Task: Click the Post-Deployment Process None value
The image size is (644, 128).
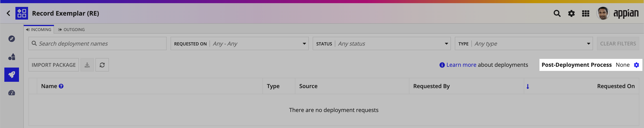Action: coord(622,65)
